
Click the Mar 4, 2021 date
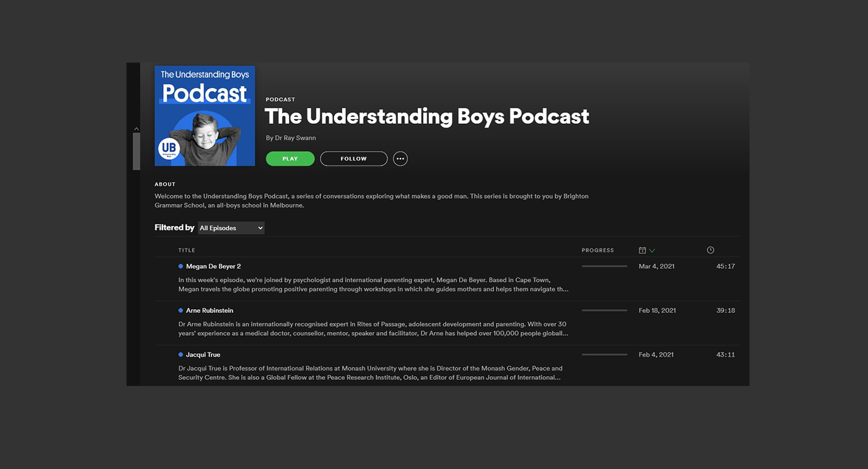(657, 266)
